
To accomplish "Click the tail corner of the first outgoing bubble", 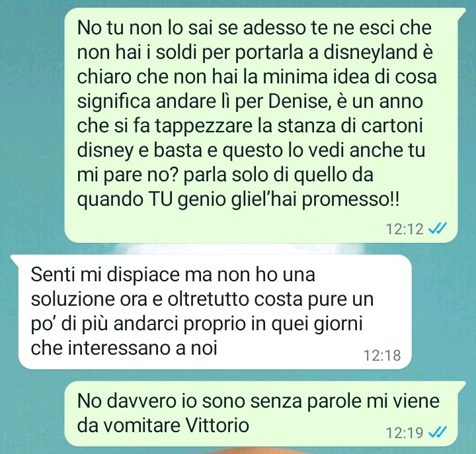I will 461,12.
